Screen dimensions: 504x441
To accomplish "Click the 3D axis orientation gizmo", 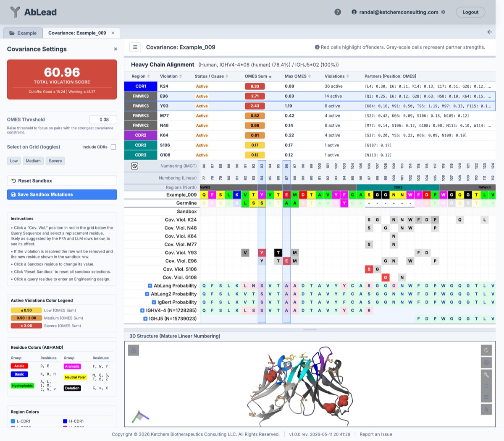I will [140, 416].
